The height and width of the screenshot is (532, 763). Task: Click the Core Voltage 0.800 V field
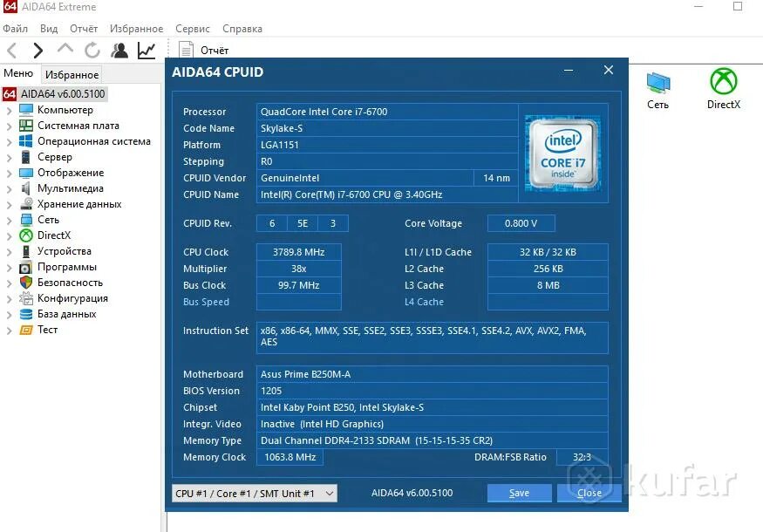[x=521, y=223]
